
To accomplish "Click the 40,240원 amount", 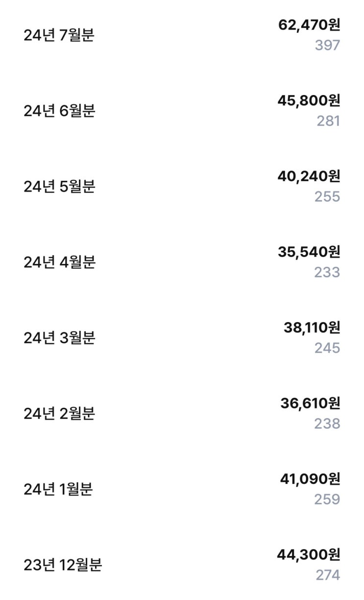I will (x=309, y=176).
